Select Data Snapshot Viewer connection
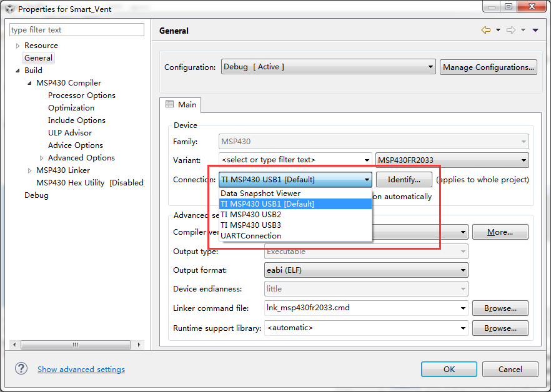The width and height of the screenshot is (551, 392). [261, 194]
